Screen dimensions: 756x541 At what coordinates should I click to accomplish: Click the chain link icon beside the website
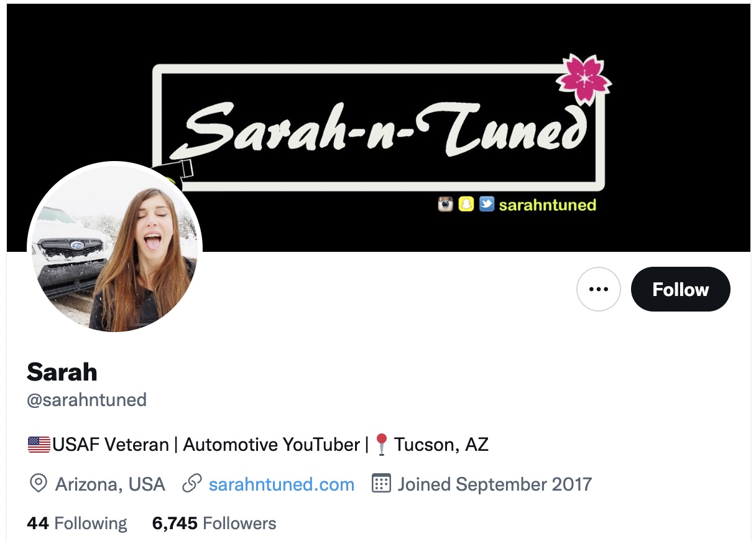tap(191, 484)
